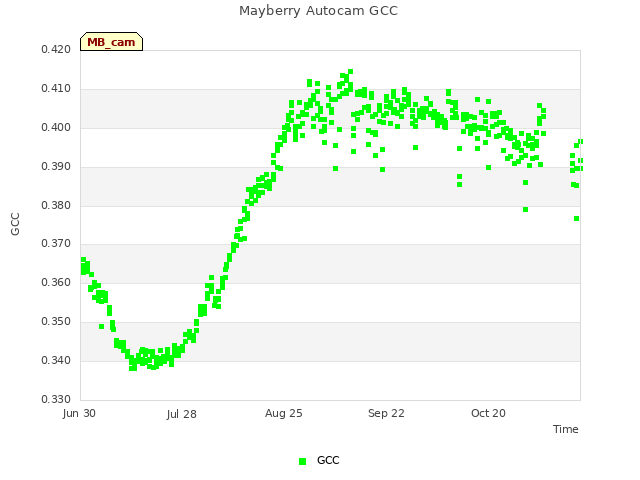
Task: Click the Aug 25 axis label
Action: [x=284, y=413]
